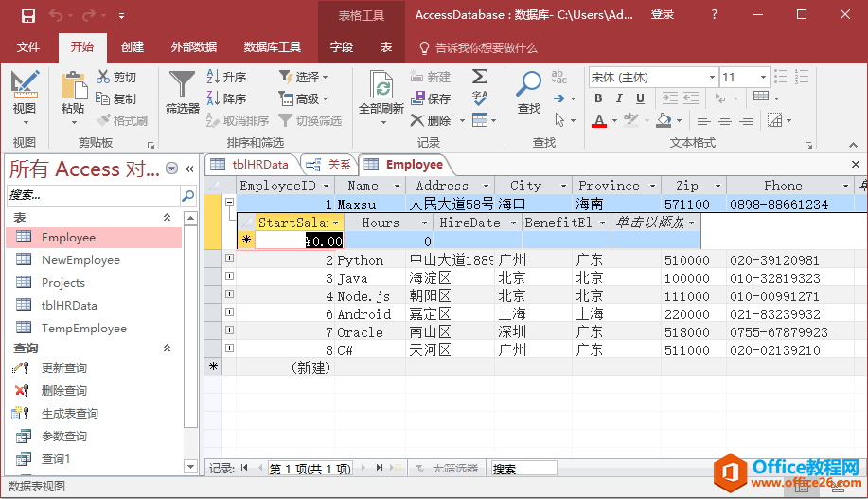Collapse the Maxsu record subdatasheet
The height and width of the screenshot is (499, 868).
[x=229, y=203]
